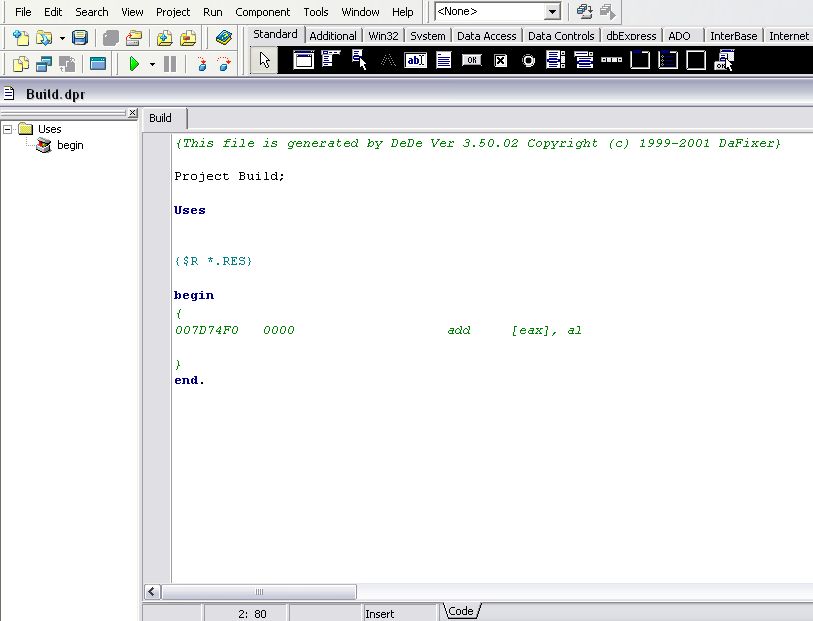
Task: Select the CheckBox component
Action: 500,60
